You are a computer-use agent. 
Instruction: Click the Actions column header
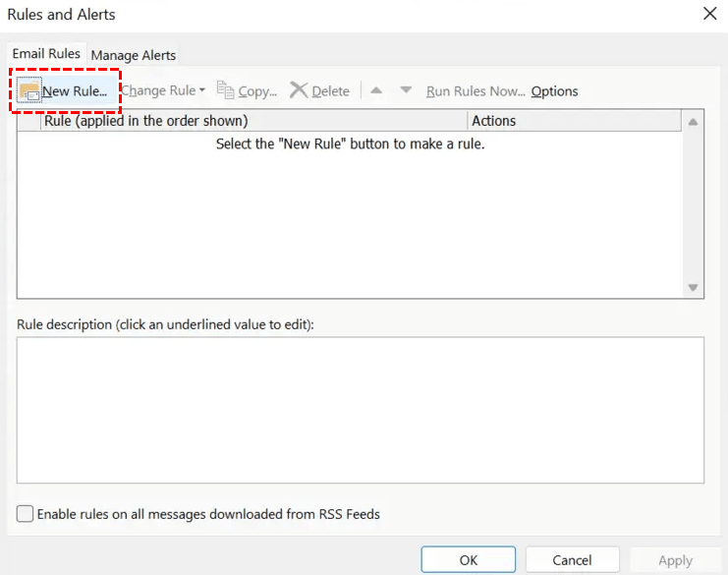(575, 121)
